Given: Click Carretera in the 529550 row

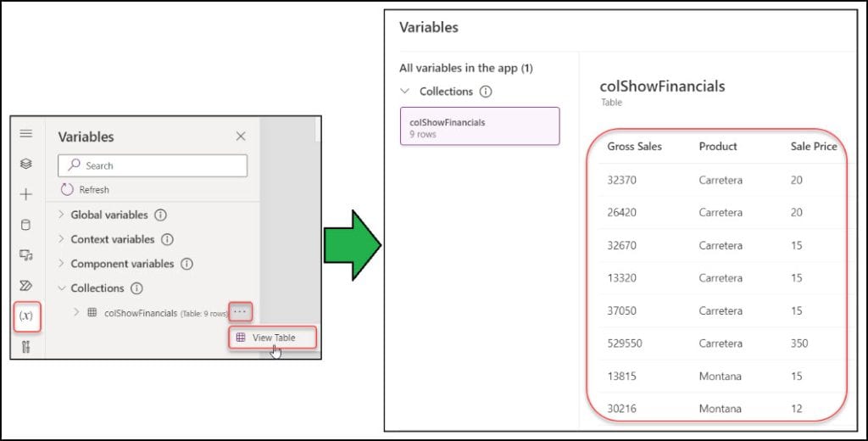Looking at the screenshot, I should [x=721, y=343].
